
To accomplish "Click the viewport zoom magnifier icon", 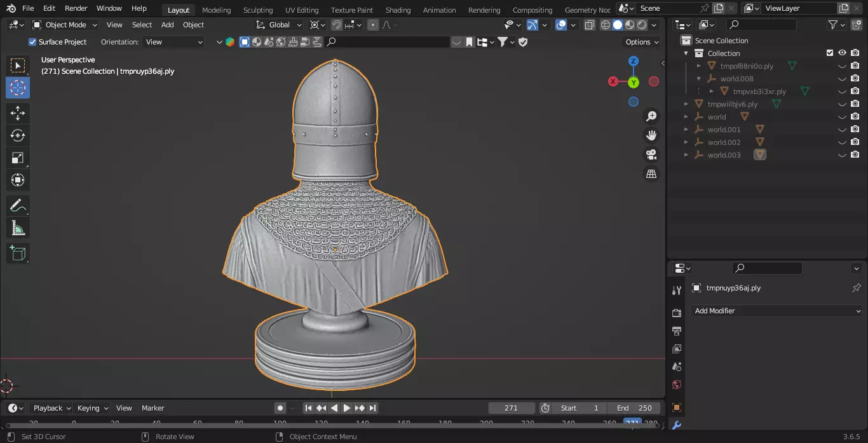I will click(651, 116).
